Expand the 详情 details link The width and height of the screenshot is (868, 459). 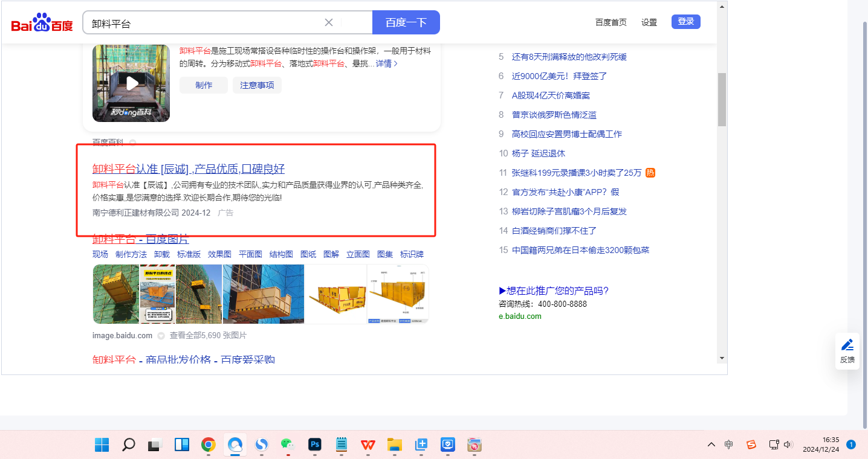coord(387,63)
